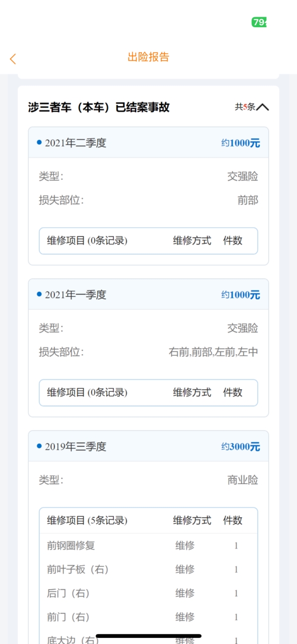
Task: Select the 后门（右） repair row
Action: click(x=148, y=594)
